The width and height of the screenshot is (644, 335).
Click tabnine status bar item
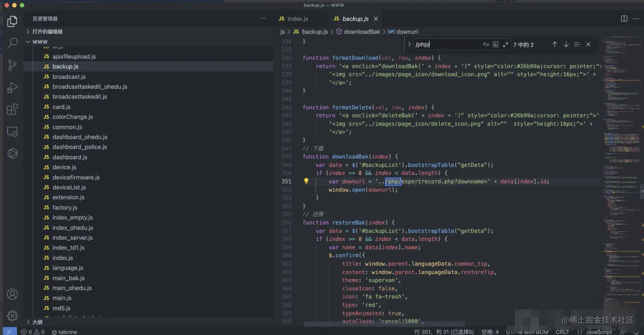coord(64,332)
